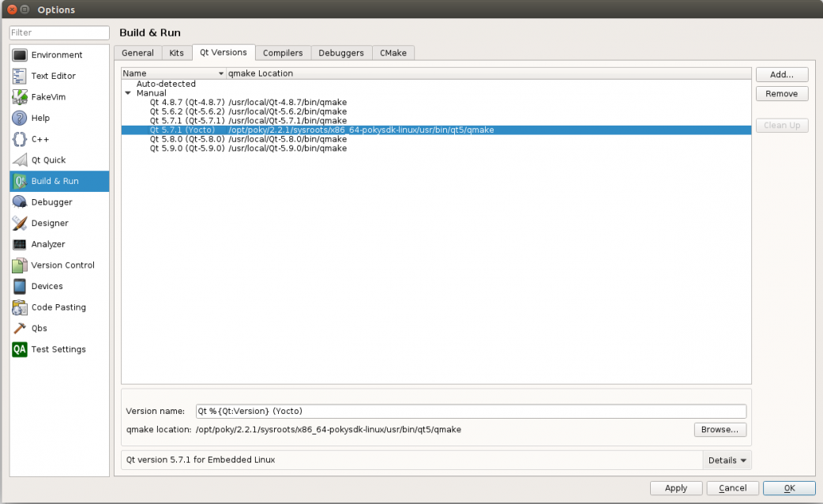Open Test Settings QA icon
The width and height of the screenshot is (823, 504).
pyautogui.click(x=20, y=349)
